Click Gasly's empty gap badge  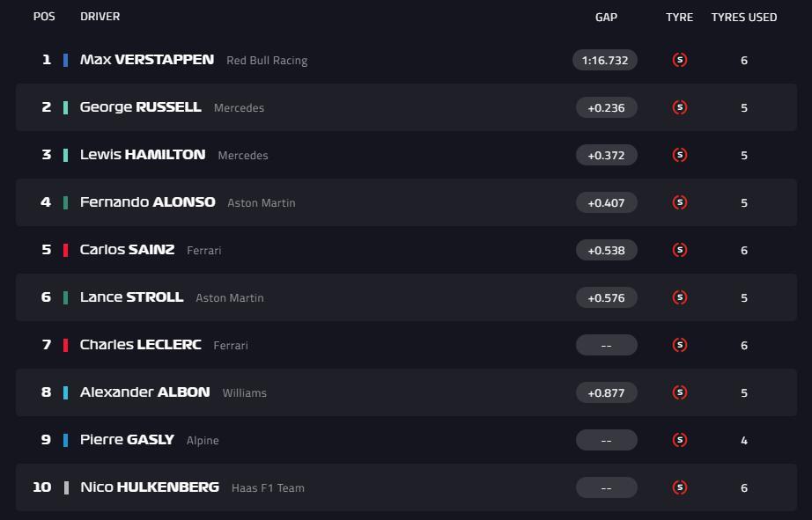point(606,440)
